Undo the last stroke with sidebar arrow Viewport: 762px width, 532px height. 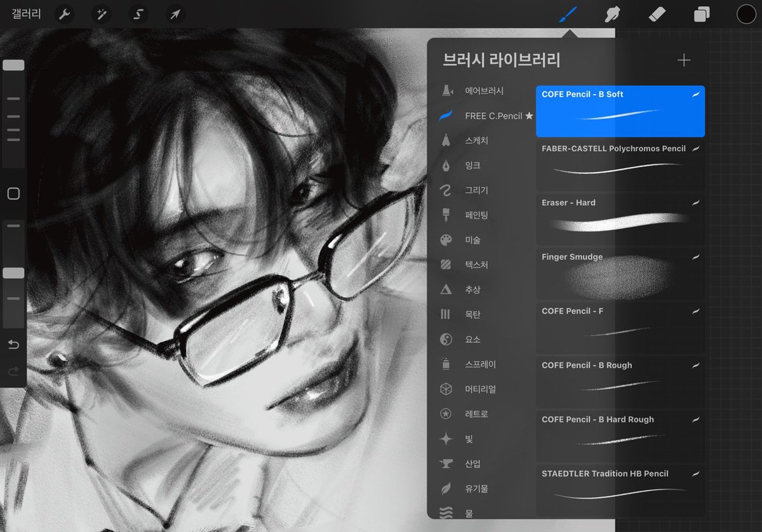13,345
